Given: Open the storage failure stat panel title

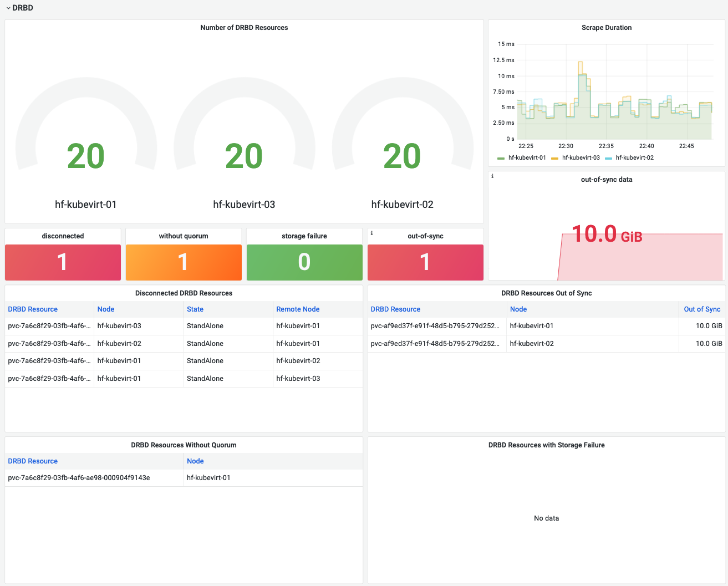Looking at the screenshot, I should click(304, 236).
